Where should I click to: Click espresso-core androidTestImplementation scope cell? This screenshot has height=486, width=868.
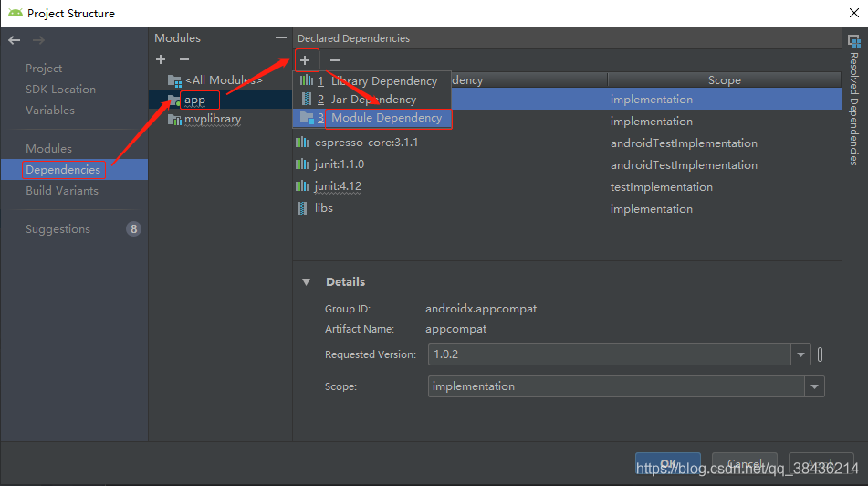[684, 143]
